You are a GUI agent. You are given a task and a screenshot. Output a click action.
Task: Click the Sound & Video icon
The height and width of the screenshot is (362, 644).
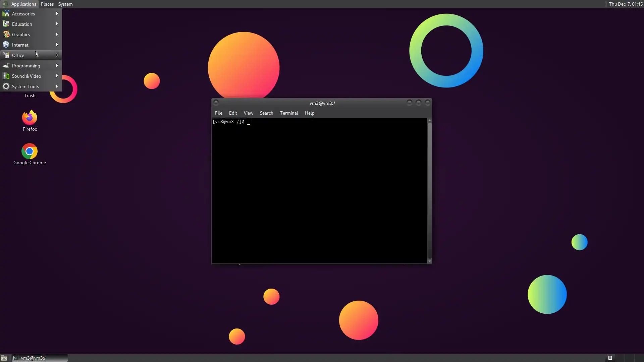(x=6, y=76)
